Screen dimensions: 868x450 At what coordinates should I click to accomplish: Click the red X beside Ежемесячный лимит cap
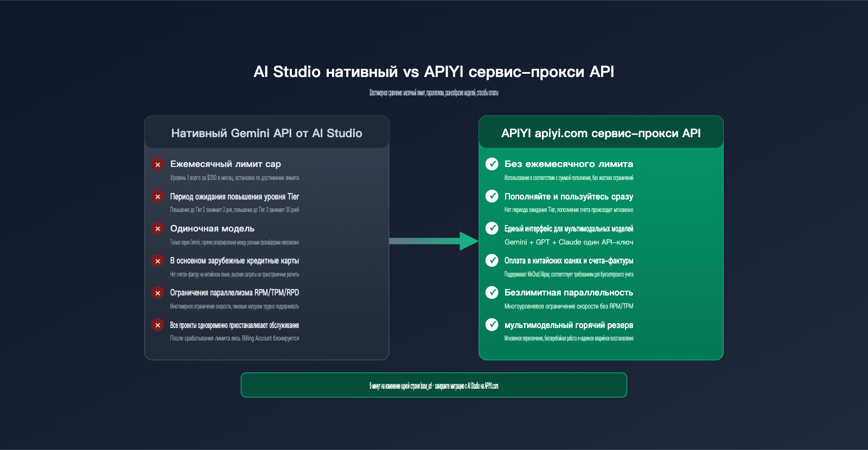click(x=158, y=164)
